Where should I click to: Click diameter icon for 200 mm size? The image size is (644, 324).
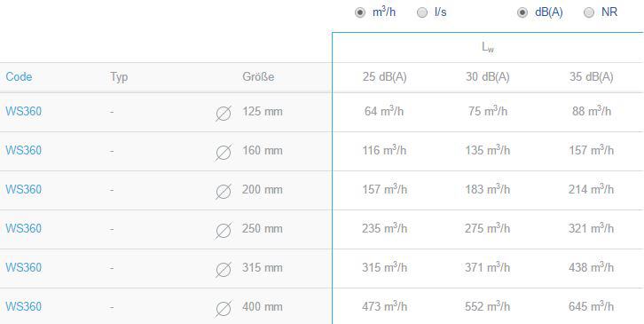pyautogui.click(x=224, y=191)
